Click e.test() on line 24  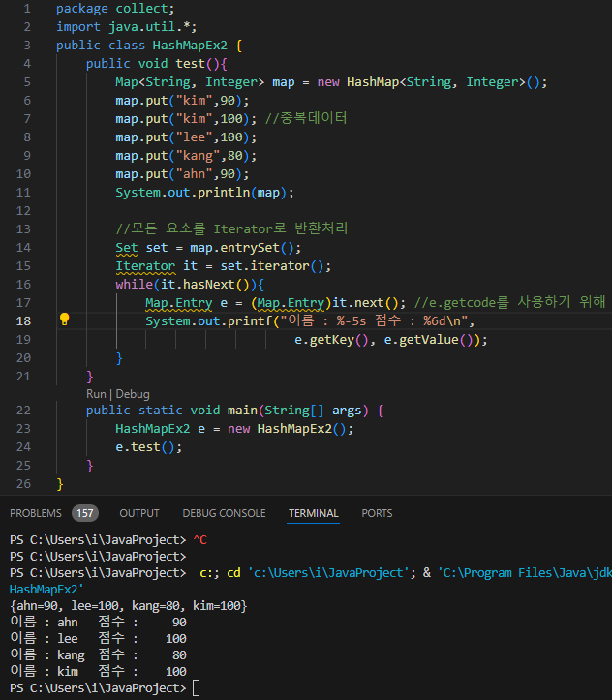point(145,447)
